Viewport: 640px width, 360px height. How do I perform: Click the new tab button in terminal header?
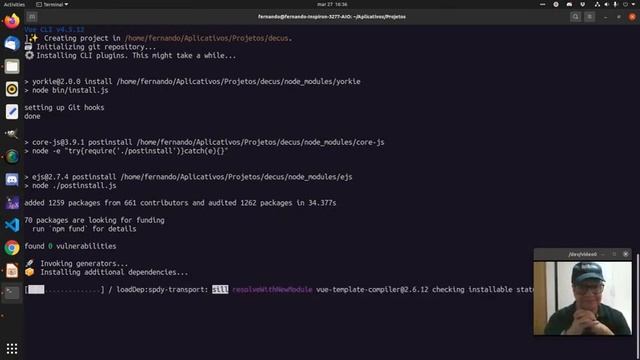pos(32,17)
